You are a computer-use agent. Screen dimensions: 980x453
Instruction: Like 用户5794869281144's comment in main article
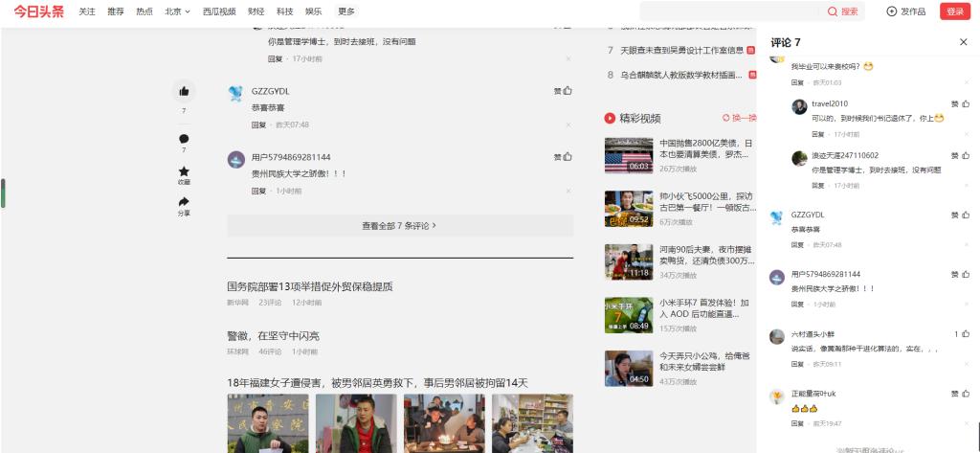pyautogui.click(x=568, y=157)
